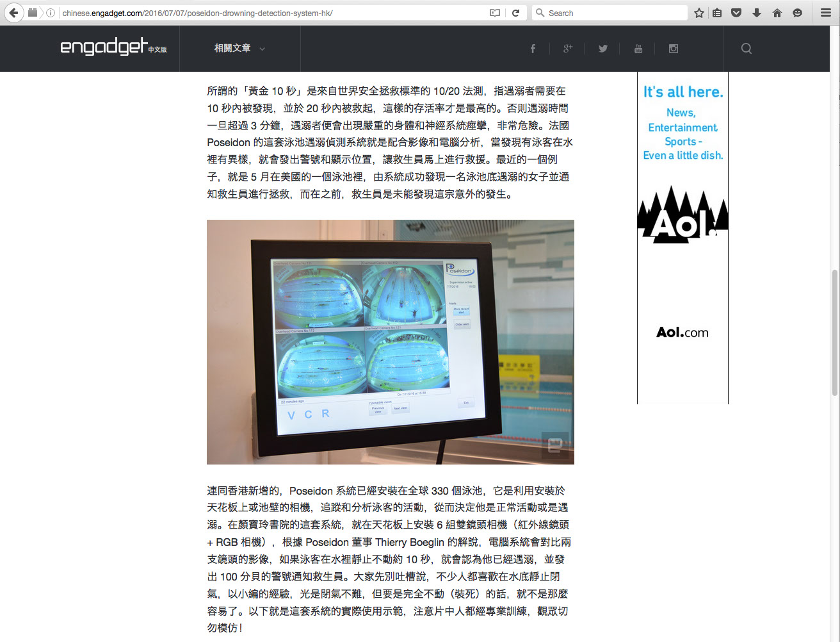
Task: Reload the page with refresh icon
Action: [x=515, y=13]
